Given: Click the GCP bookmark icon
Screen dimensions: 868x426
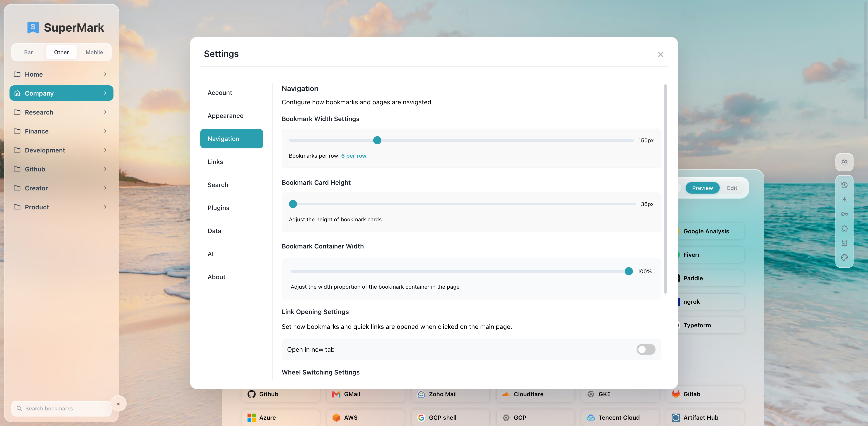Looking at the screenshot, I should [506, 418].
